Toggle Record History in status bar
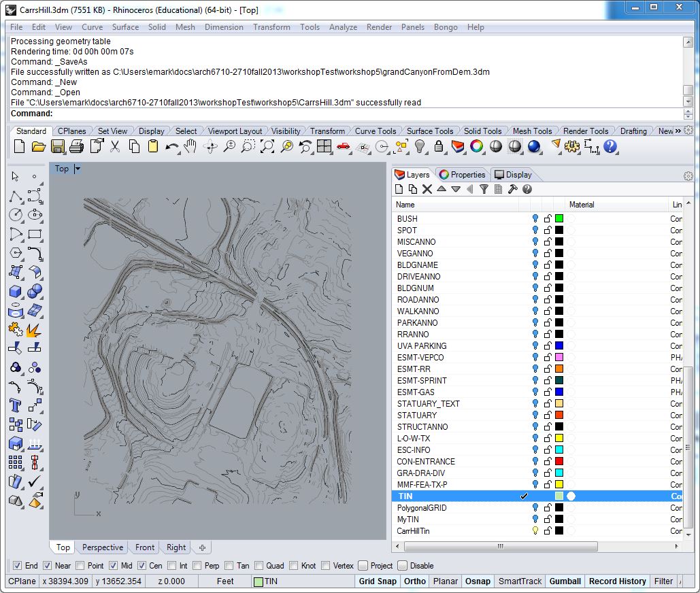 [618, 581]
